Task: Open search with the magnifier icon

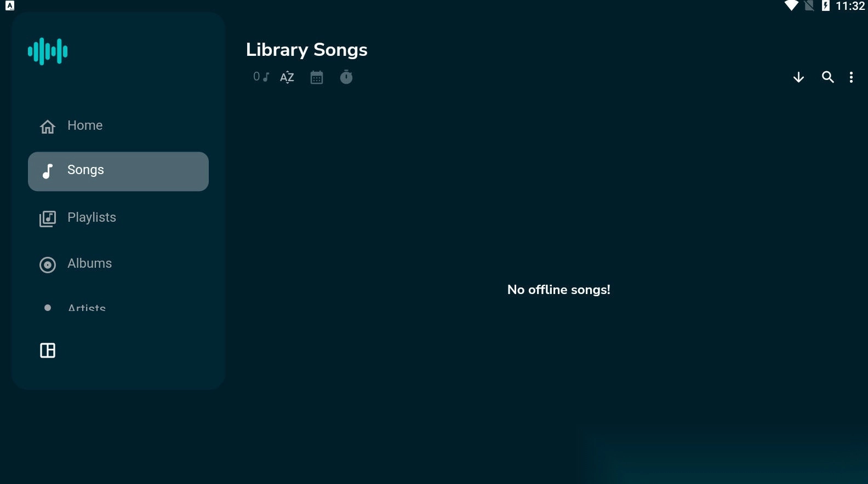Action: click(x=827, y=77)
